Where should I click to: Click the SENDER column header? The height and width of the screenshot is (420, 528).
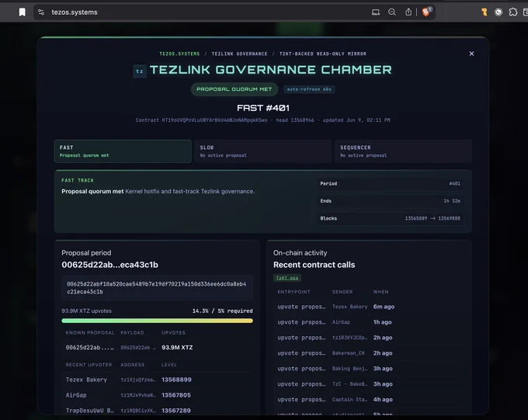pos(342,292)
